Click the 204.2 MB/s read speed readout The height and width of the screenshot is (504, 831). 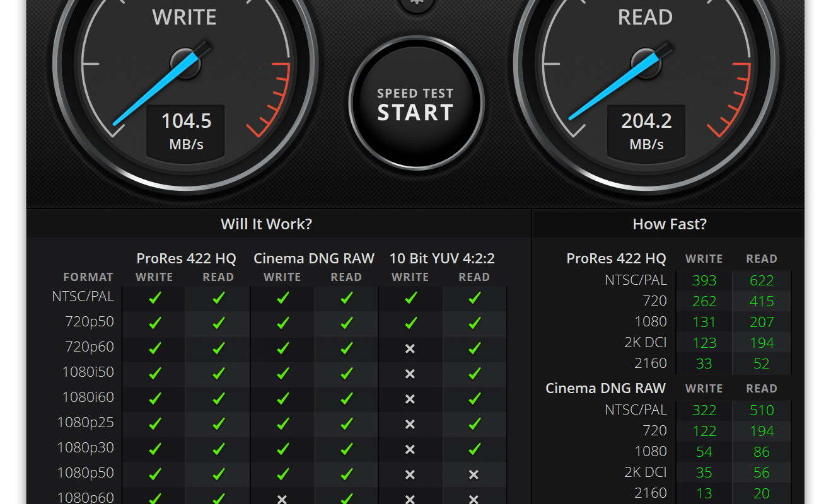click(646, 132)
